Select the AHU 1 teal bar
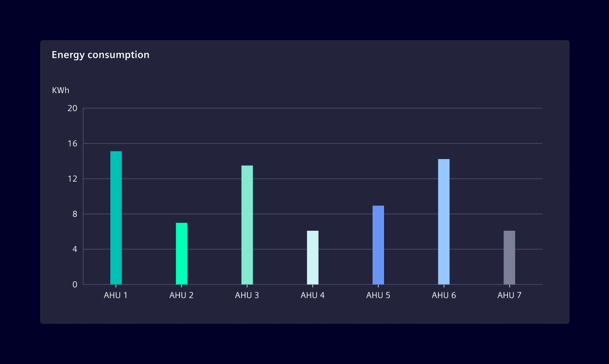Viewport: 609px width, 364px height. coord(116,217)
